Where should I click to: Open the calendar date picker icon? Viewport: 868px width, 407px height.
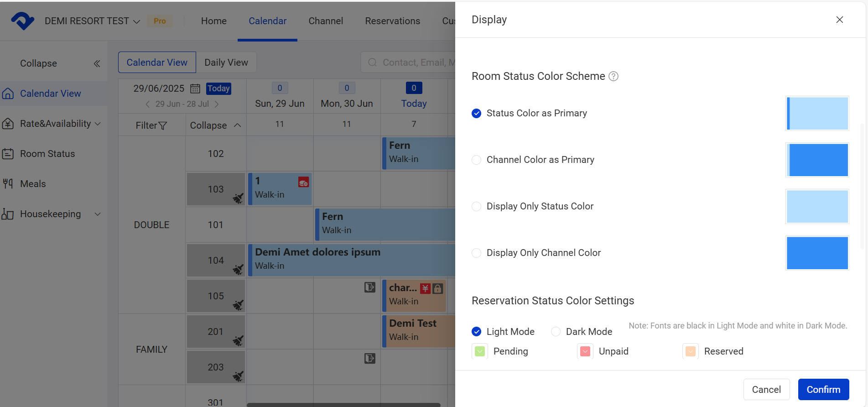click(x=195, y=89)
